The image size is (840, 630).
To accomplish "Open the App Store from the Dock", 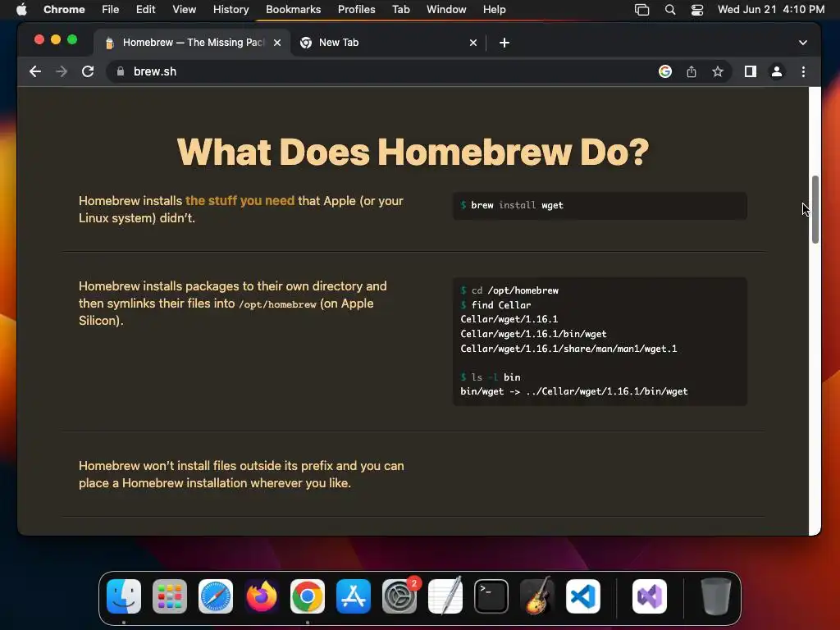I will pyautogui.click(x=354, y=596).
